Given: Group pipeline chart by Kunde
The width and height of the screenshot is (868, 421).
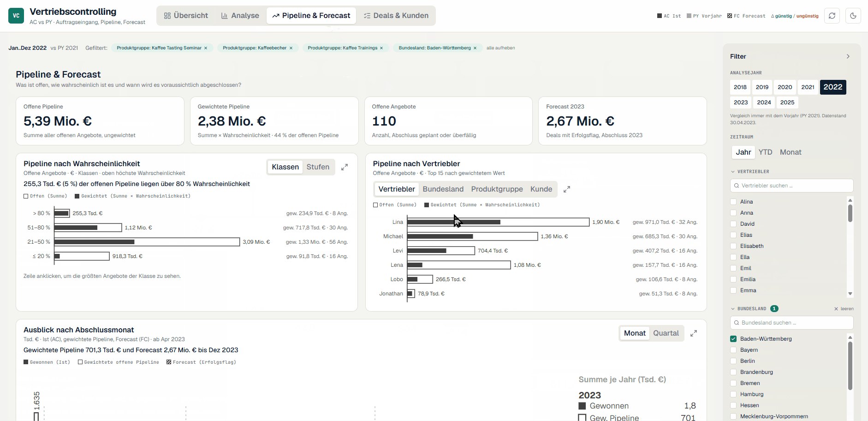Looking at the screenshot, I should click(x=541, y=189).
